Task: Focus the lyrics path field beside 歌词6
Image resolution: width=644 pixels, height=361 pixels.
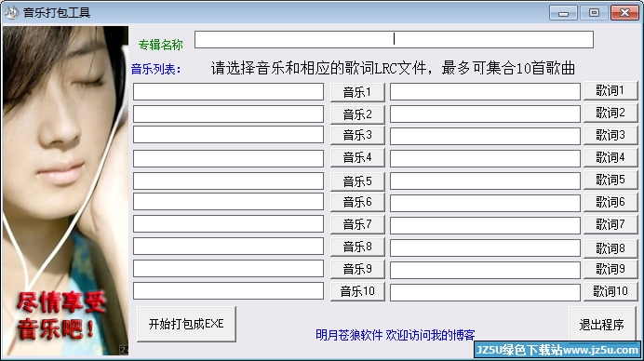Action: point(485,203)
